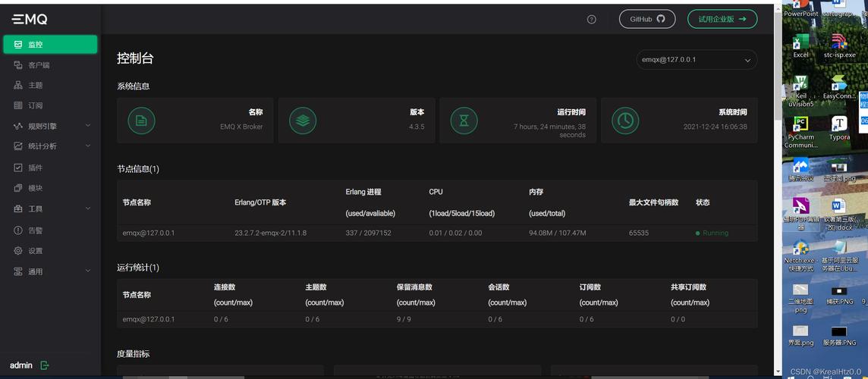This screenshot has width=868, height=379.
Task: Expand the 工具 sidebar menu
Action: [50, 209]
